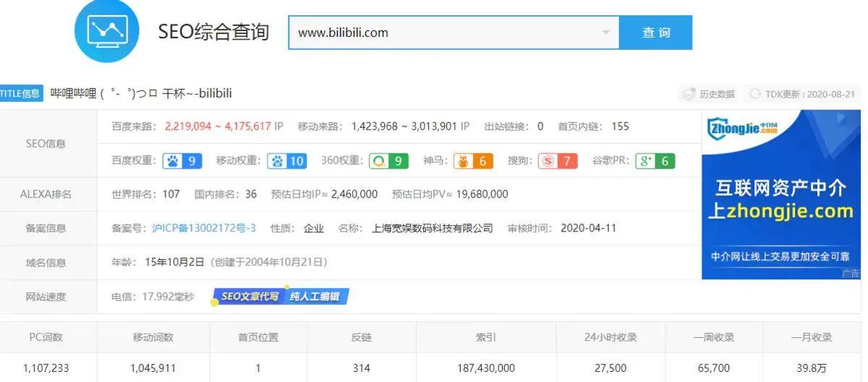Image resolution: width=868 pixels, height=382 pixels.
Task: Click the 反链 backlink count 314
Action: 361,368
